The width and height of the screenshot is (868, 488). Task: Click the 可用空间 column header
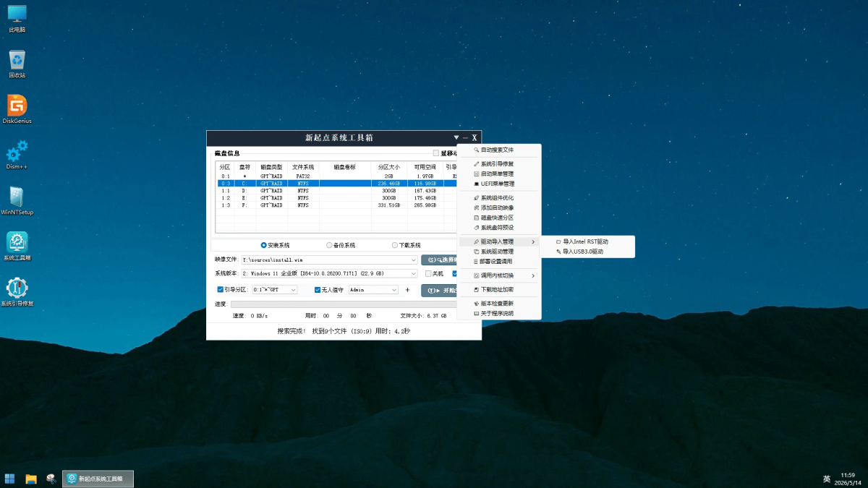pos(425,167)
